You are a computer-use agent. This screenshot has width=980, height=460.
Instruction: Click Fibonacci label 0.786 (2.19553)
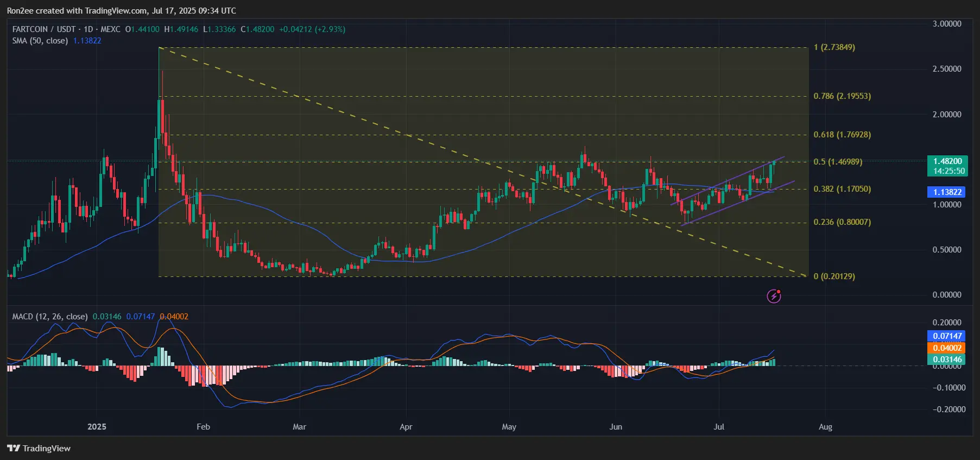coord(842,96)
